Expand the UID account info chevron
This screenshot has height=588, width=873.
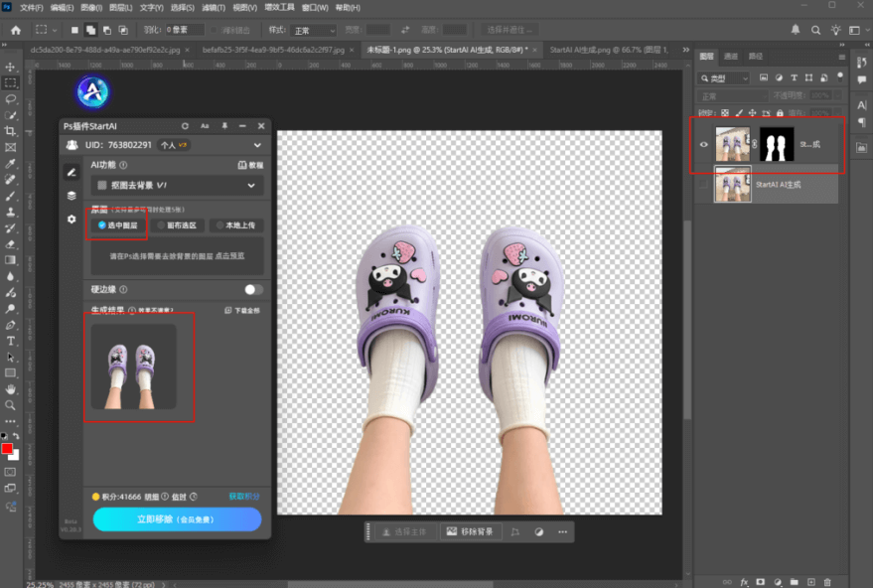(259, 145)
